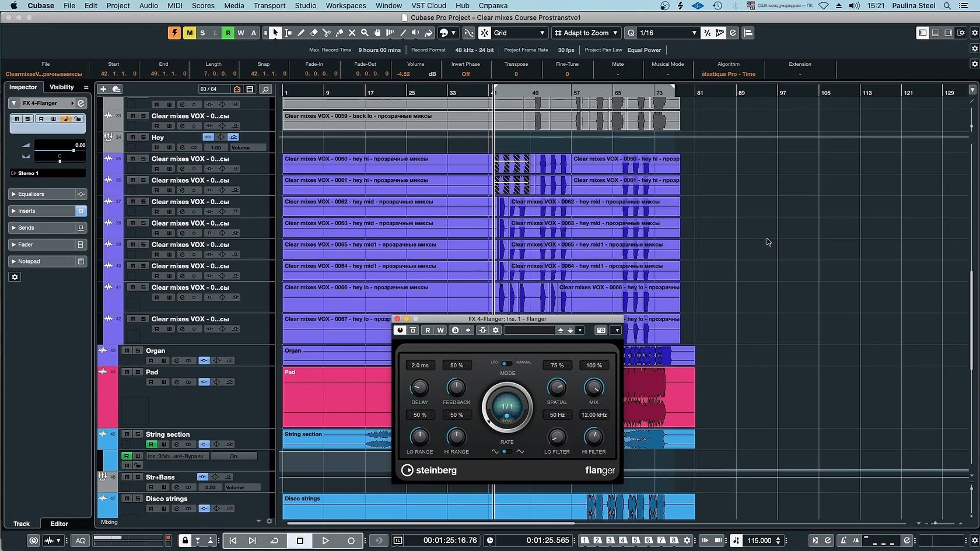This screenshot has height=551, width=980.
Task: Toggle global Write automation W button
Action: click(241, 33)
